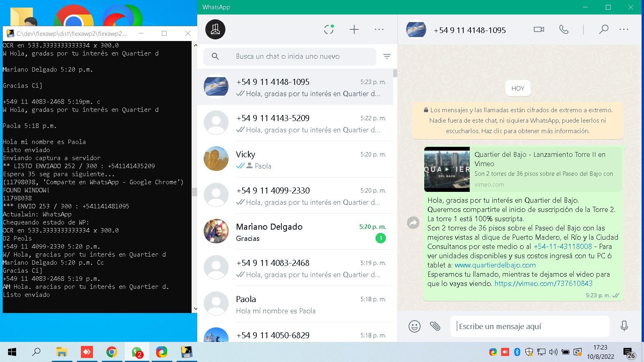Open chat +54 9 11 4099-2330
Viewport: 644px width, 362px height.
(295, 195)
